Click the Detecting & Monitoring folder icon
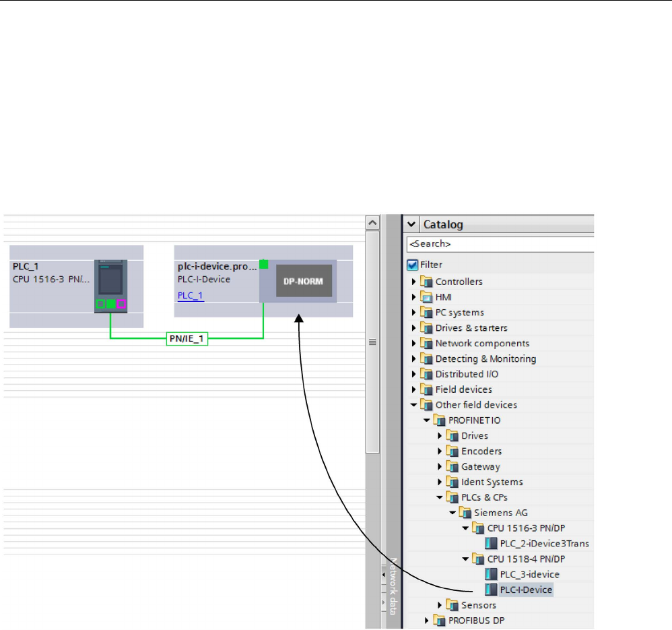This screenshot has width=672, height=630. (x=426, y=359)
